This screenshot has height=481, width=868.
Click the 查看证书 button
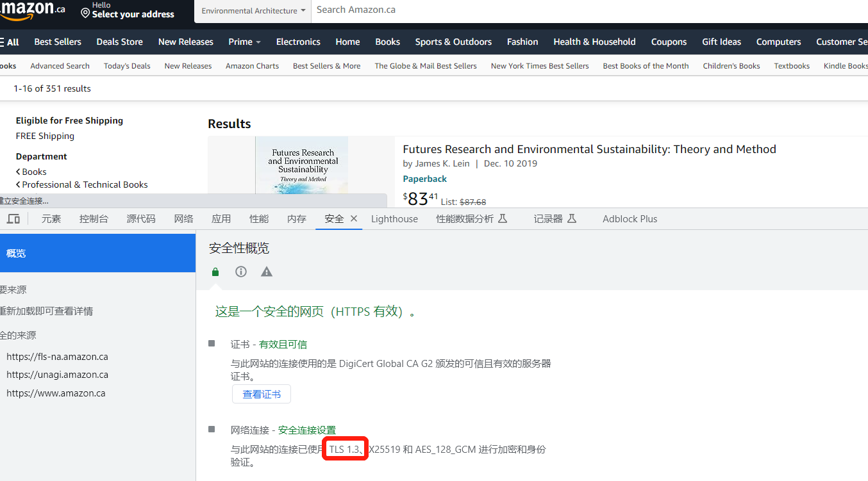[261, 393]
